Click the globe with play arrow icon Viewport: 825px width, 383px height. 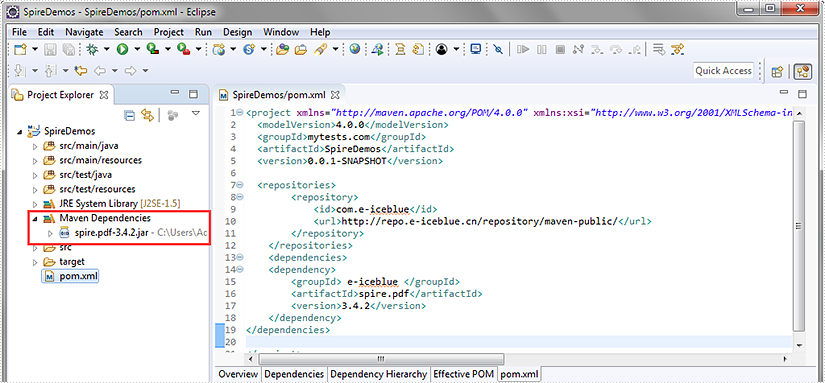(377, 49)
